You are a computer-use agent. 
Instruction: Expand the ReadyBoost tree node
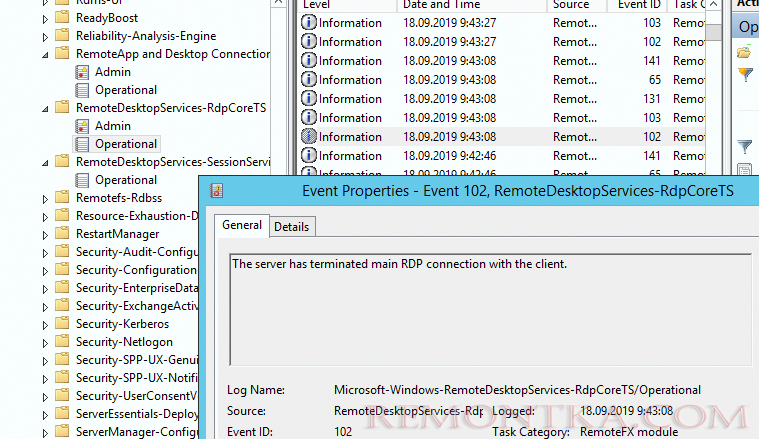(x=46, y=19)
